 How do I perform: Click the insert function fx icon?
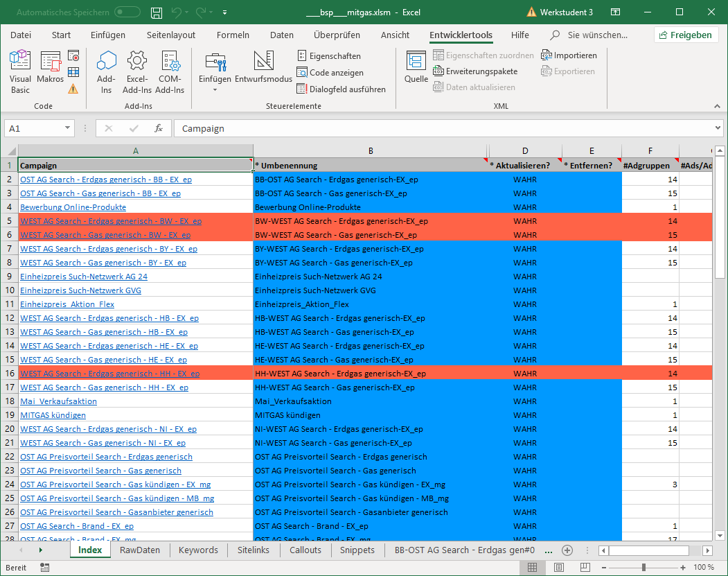tap(159, 128)
